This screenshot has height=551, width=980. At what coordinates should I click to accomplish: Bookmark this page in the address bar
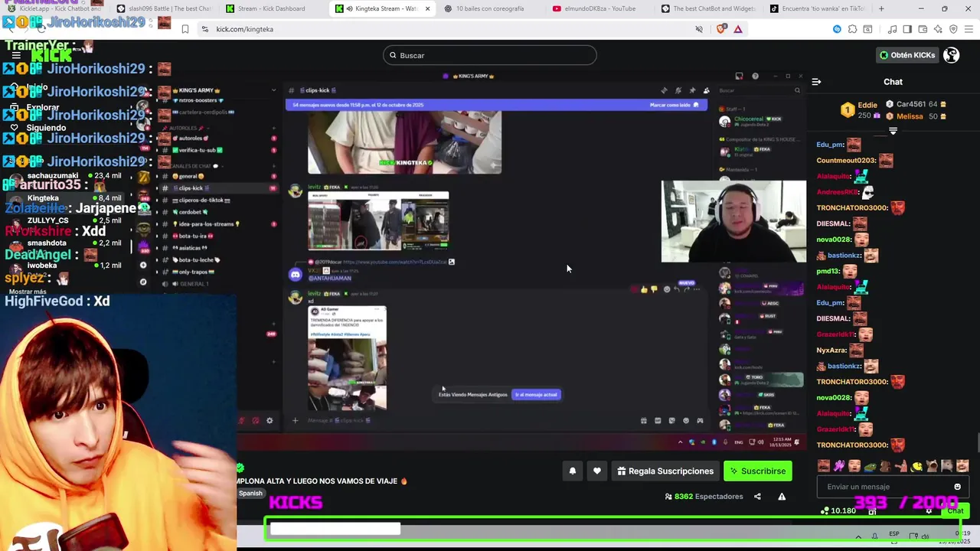tap(185, 29)
